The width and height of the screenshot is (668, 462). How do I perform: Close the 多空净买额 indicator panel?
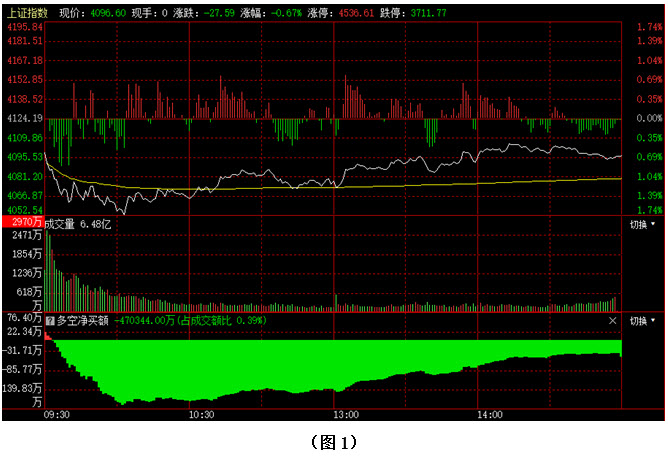tap(614, 321)
